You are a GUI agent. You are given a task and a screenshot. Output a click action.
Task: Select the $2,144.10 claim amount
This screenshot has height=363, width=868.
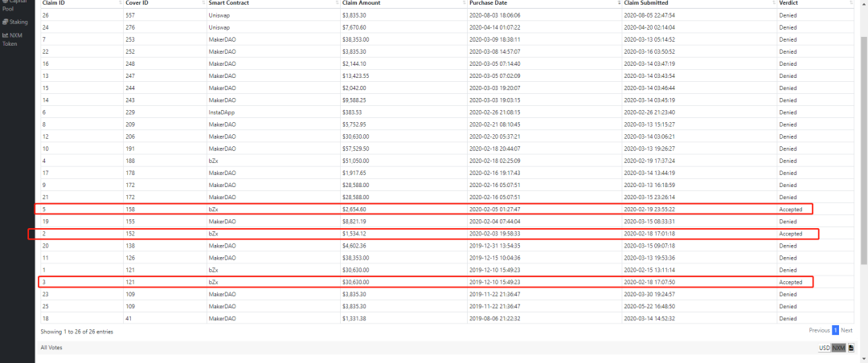click(x=354, y=63)
